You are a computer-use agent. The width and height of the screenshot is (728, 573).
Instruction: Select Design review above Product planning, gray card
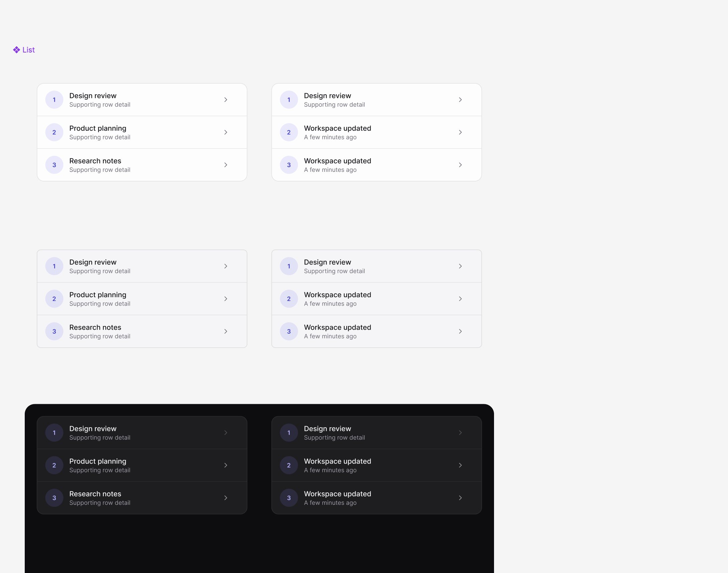[93, 262]
